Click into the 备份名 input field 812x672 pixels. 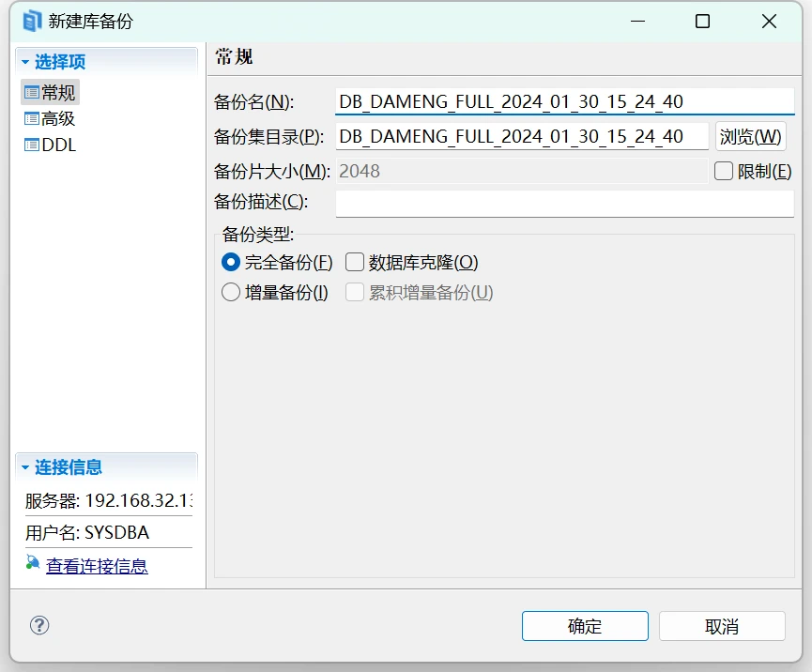click(564, 101)
